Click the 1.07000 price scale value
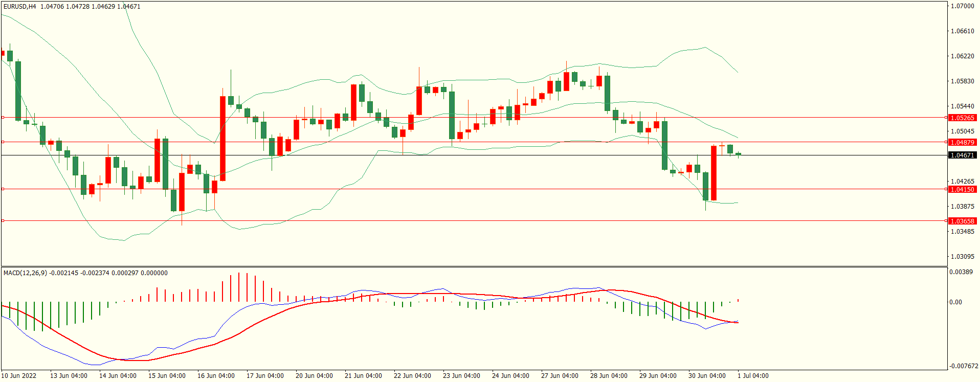This screenshot has height=382, width=980. click(x=962, y=6)
